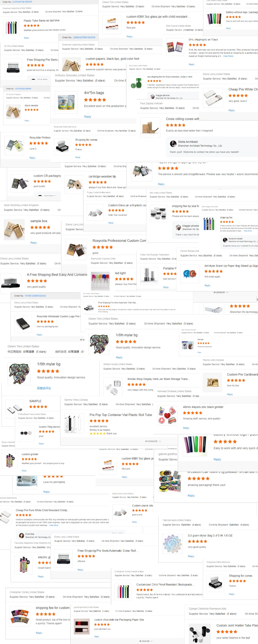
Task: Click EVA Rita's profile avatar
Action: click(x=22, y=535)
